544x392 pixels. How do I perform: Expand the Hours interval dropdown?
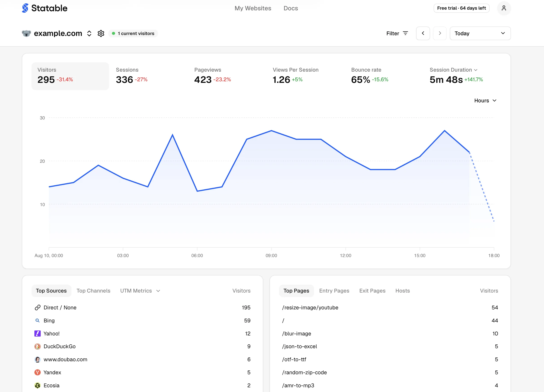pyautogui.click(x=485, y=101)
